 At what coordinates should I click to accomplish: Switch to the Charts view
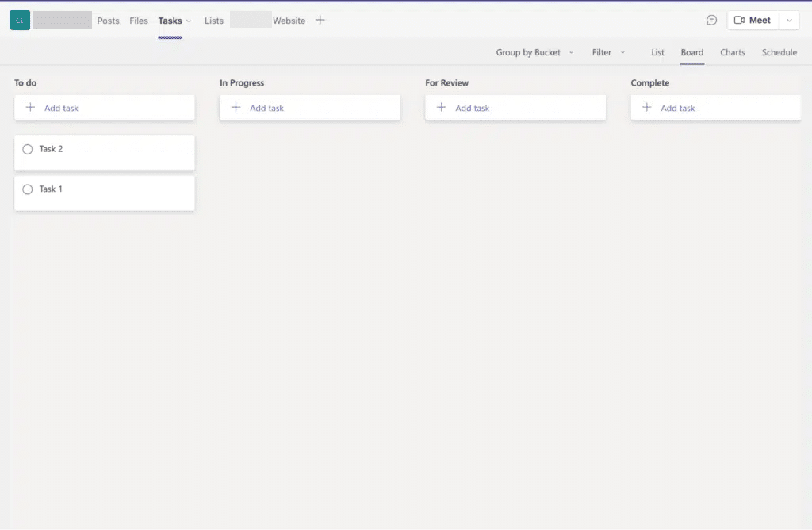point(732,52)
